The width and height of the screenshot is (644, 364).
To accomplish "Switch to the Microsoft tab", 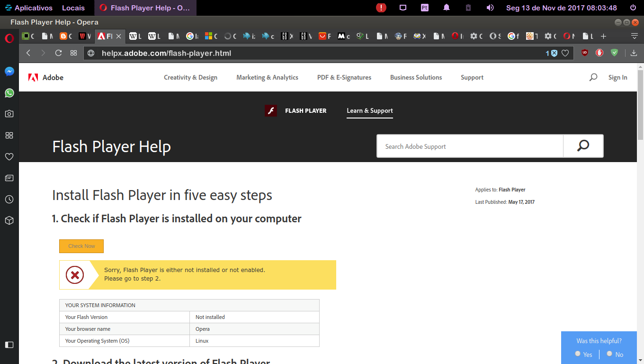I will (x=211, y=36).
